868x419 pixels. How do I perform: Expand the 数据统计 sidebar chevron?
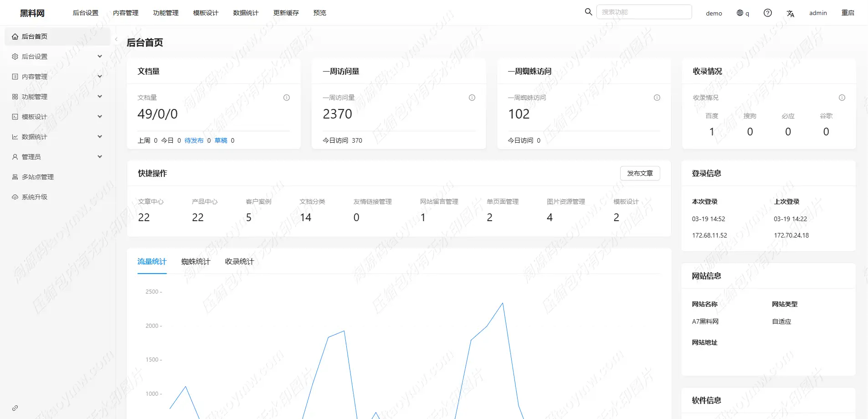pyautogui.click(x=100, y=137)
